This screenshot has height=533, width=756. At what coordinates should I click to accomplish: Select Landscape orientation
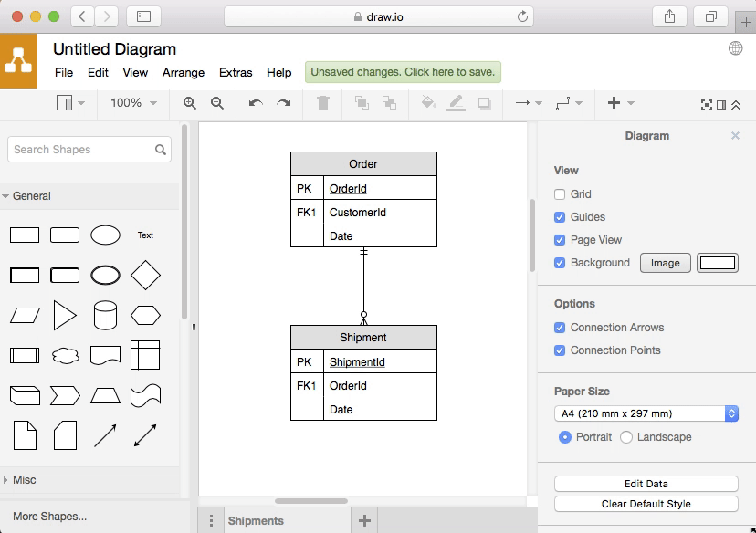(x=626, y=437)
